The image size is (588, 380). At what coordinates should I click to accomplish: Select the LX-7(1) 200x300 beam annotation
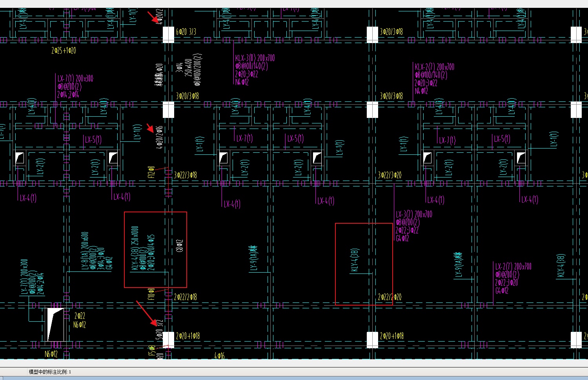(75, 78)
